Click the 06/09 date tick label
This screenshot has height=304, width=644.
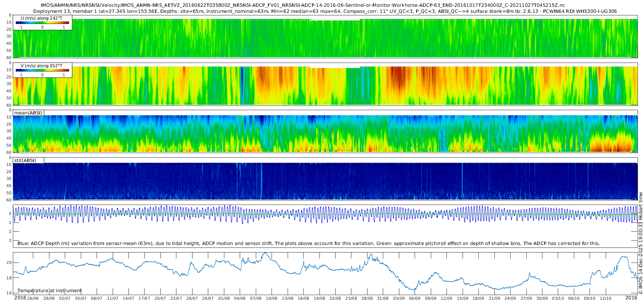pos(415,298)
